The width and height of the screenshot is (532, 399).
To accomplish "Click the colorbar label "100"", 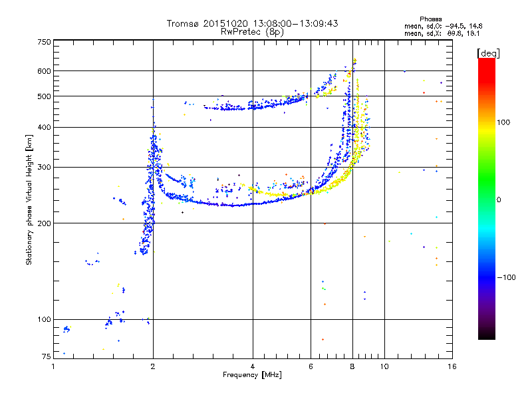I will (x=503, y=122).
